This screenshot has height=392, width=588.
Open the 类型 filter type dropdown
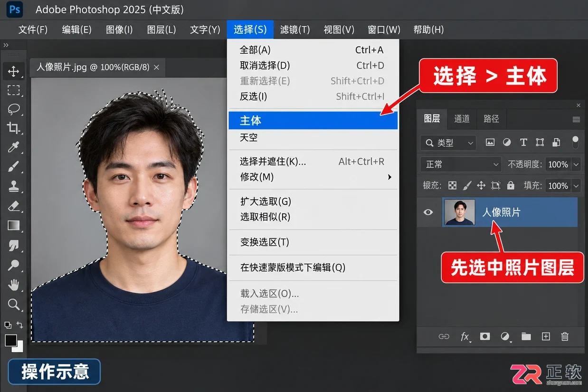click(x=448, y=143)
